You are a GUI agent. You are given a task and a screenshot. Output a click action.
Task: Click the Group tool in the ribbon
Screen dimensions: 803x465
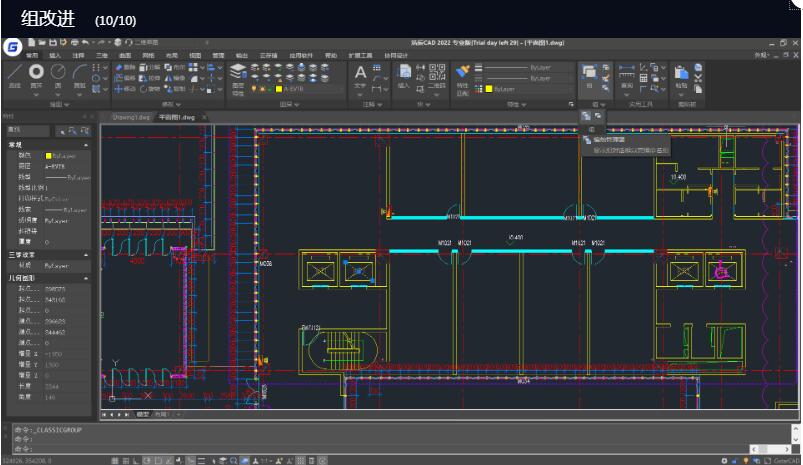click(x=588, y=72)
